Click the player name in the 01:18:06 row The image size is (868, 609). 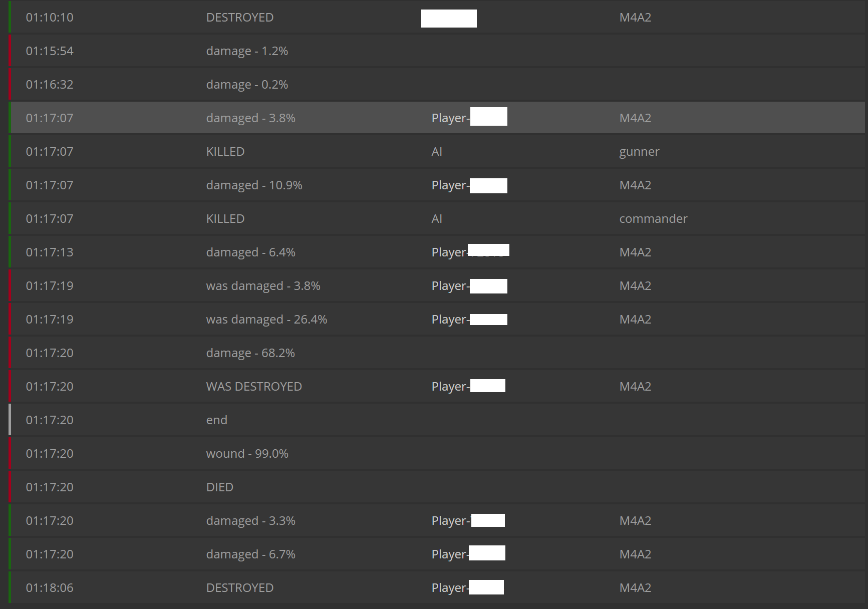pyautogui.click(x=467, y=588)
